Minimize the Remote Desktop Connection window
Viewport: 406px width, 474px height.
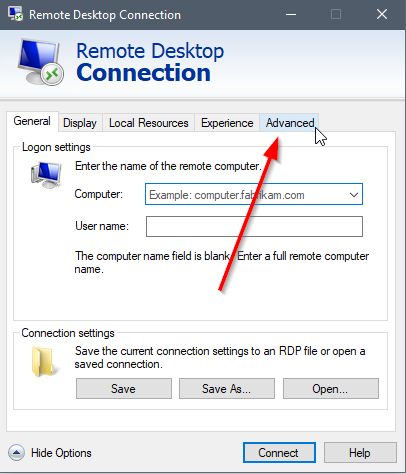pos(291,14)
